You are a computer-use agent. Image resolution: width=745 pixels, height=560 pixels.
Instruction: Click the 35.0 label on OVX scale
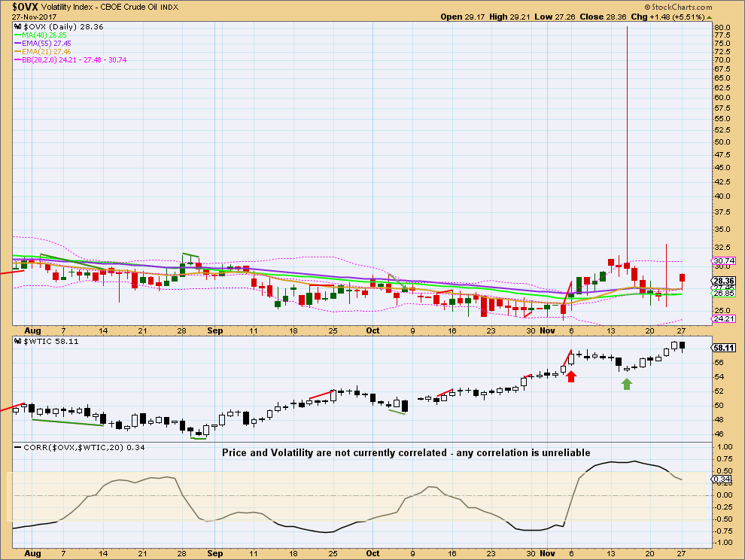point(722,229)
